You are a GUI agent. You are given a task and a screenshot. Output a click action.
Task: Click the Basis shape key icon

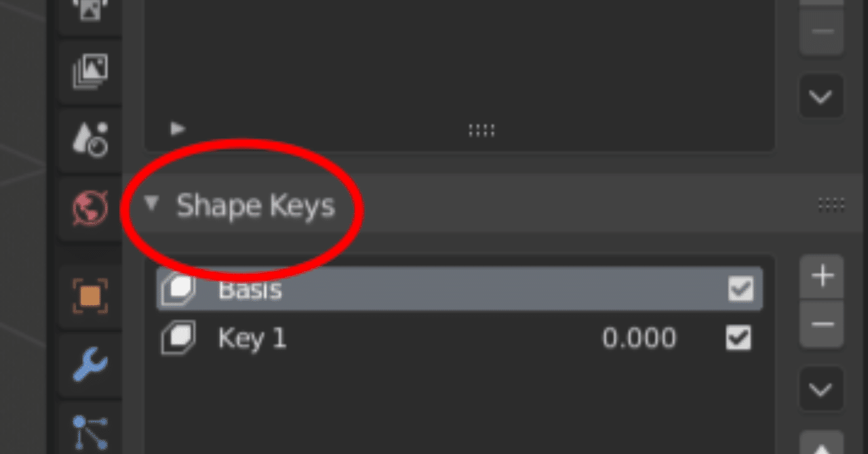[x=178, y=289]
